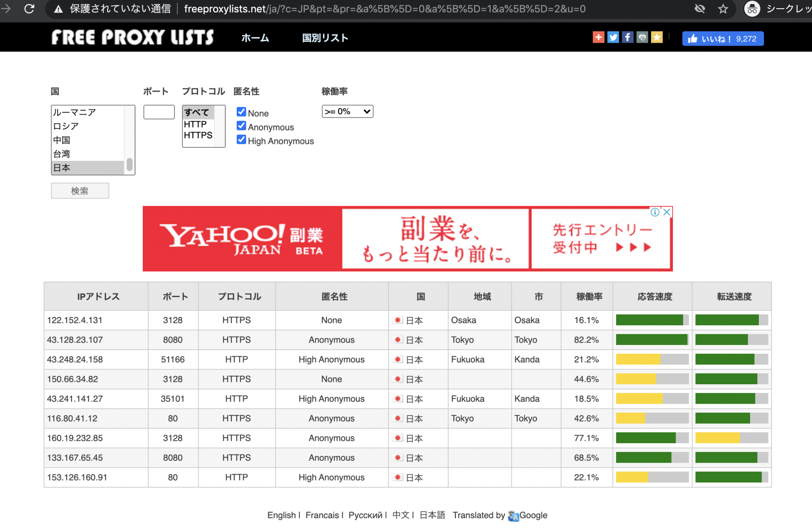Click response speed bar for 43.128.23.107
Screen dimensions: 812x532
652,339
